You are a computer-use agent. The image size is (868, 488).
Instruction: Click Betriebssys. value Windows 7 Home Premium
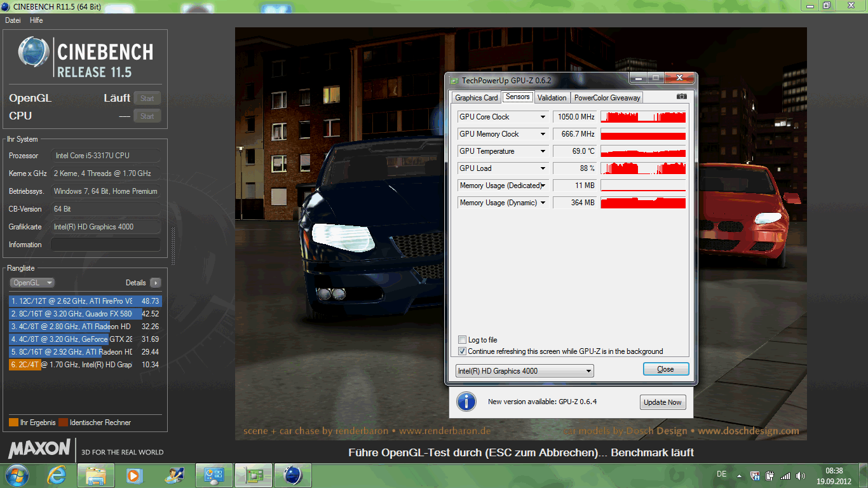105,191
